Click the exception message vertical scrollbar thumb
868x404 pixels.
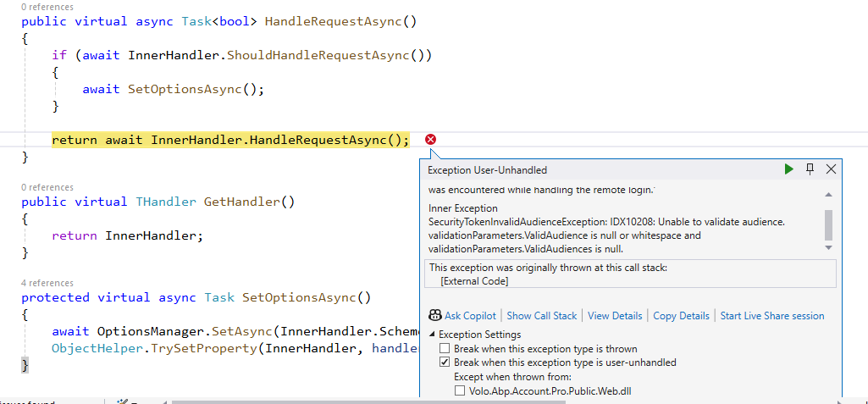[x=828, y=224]
